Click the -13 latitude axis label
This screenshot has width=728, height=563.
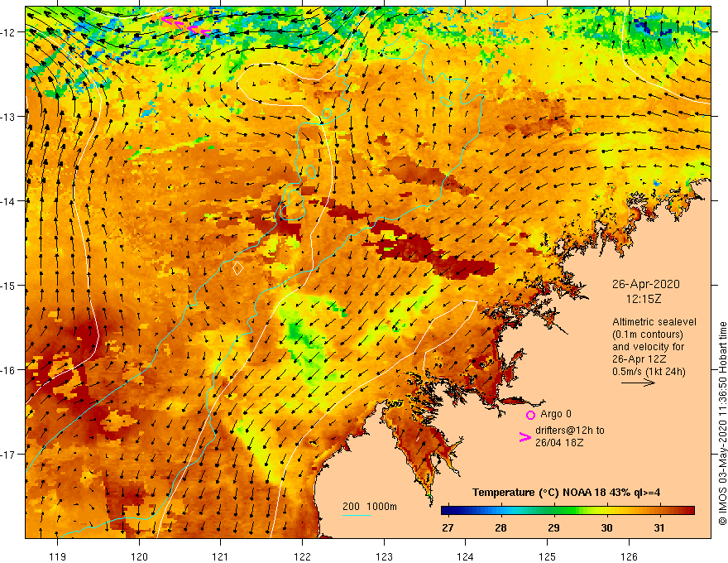(x=9, y=117)
